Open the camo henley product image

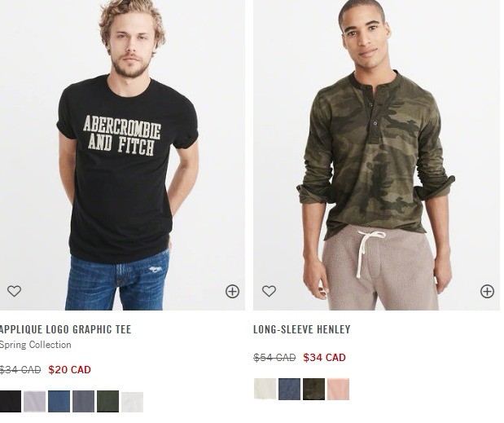(x=377, y=155)
